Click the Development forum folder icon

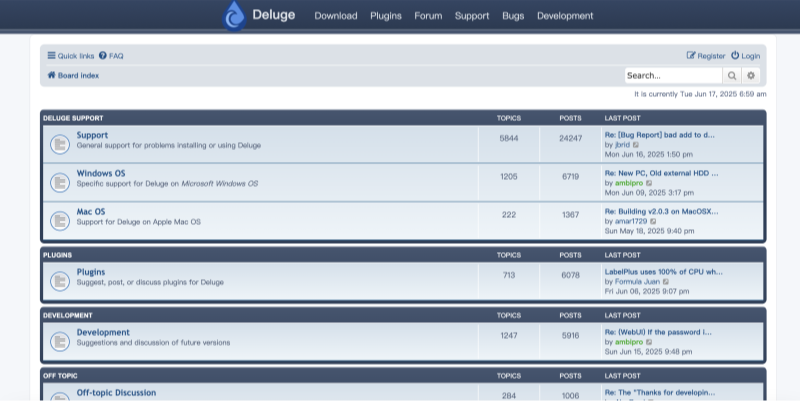pyautogui.click(x=60, y=342)
